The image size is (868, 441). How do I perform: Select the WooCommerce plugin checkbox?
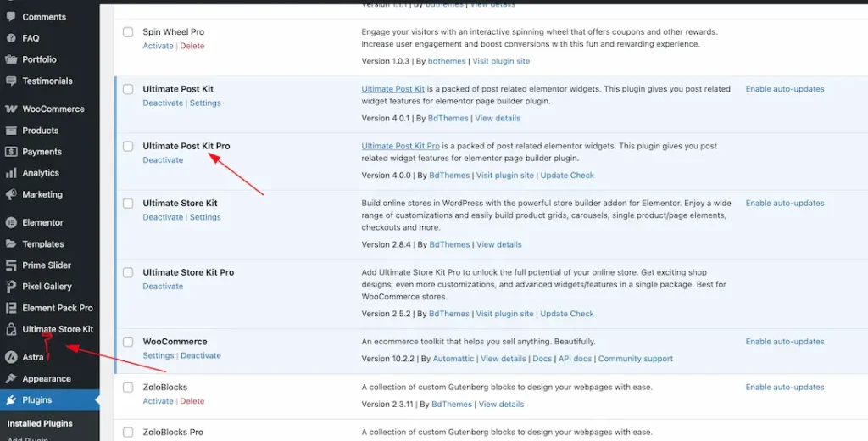128,342
